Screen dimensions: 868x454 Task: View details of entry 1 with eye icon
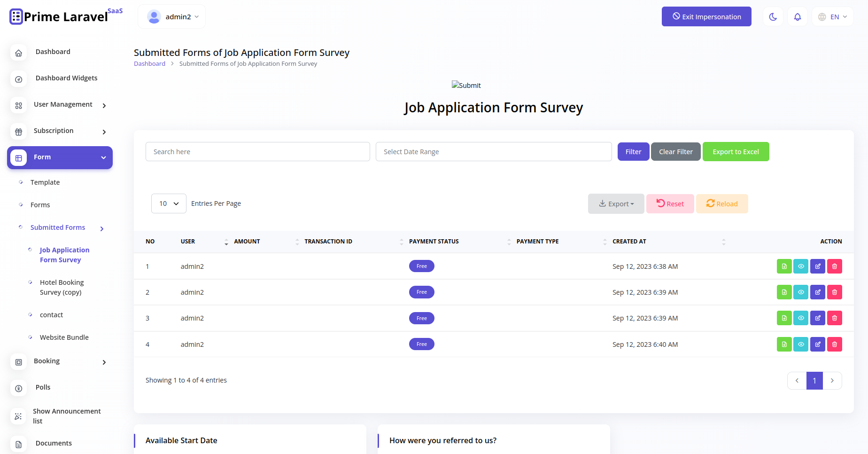801,266
